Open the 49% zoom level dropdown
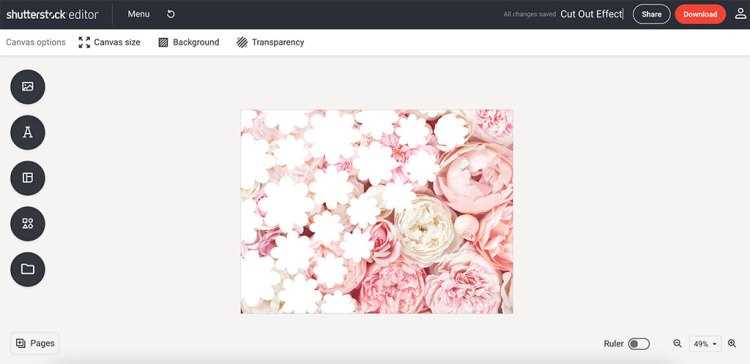Image resolution: width=750 pixels, height=364 pixels. point(705,344)
